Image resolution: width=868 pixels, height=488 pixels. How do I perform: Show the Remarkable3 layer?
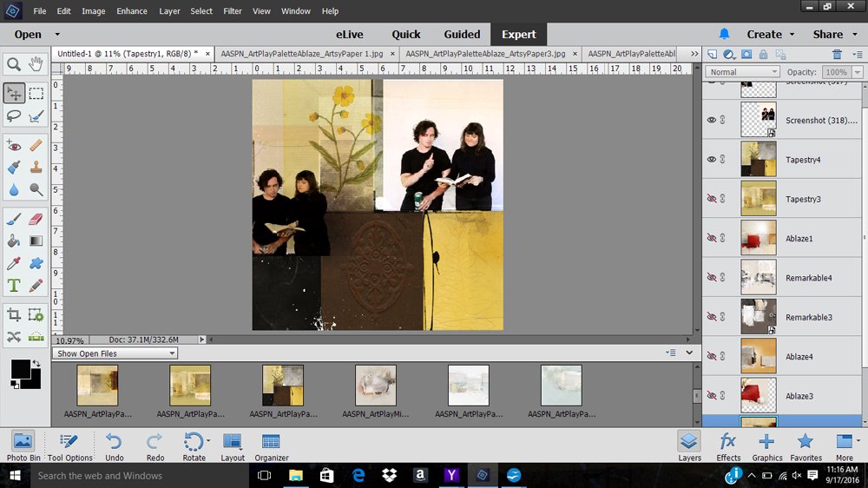712,316
